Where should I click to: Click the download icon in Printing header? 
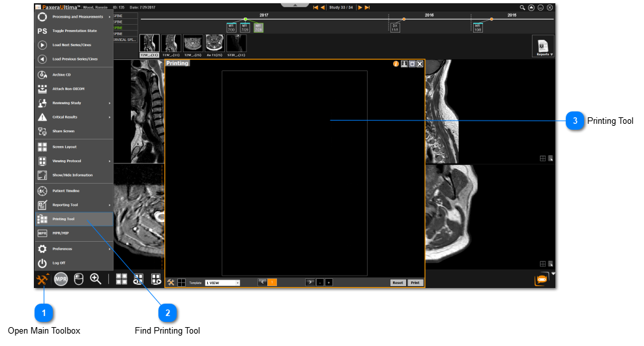[404, 64]
